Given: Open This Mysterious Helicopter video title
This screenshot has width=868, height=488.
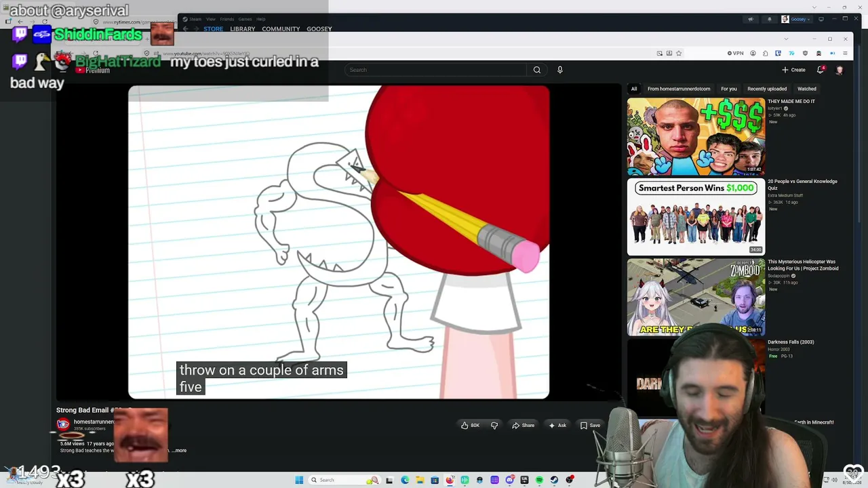Looking at the screenshot, I should point(803,265).
